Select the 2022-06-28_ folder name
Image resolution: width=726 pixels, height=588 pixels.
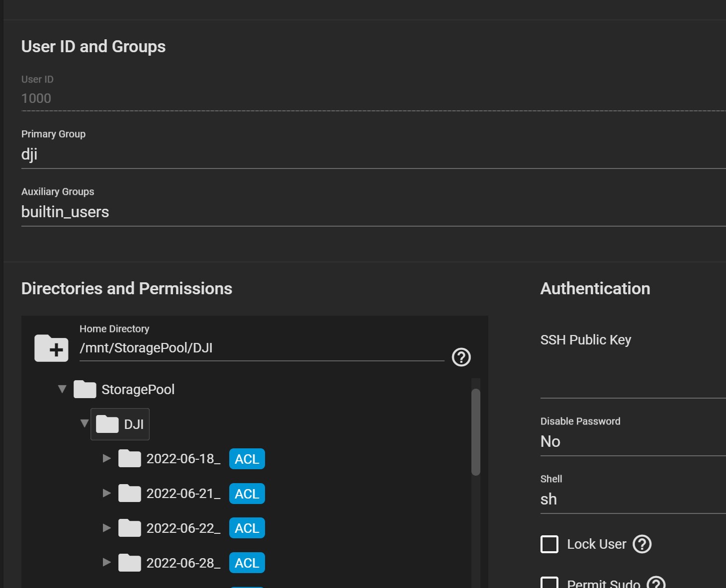click(x=183, y=563)
